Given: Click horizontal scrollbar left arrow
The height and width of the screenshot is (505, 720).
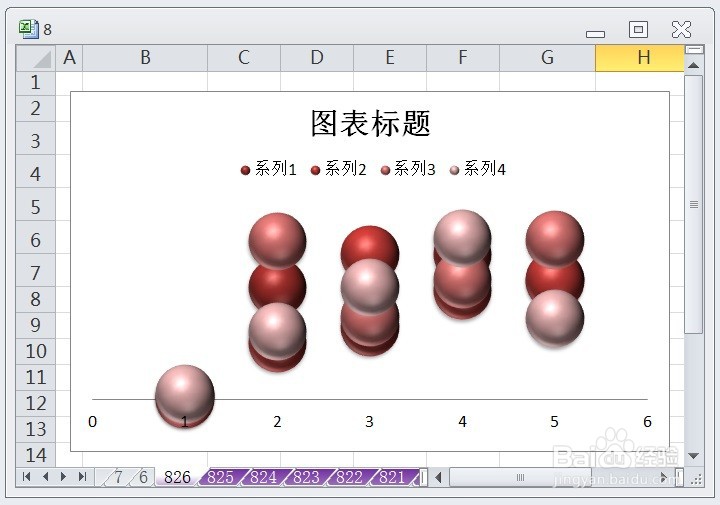Looking at the screenshot, I should [x=439, y=477].
